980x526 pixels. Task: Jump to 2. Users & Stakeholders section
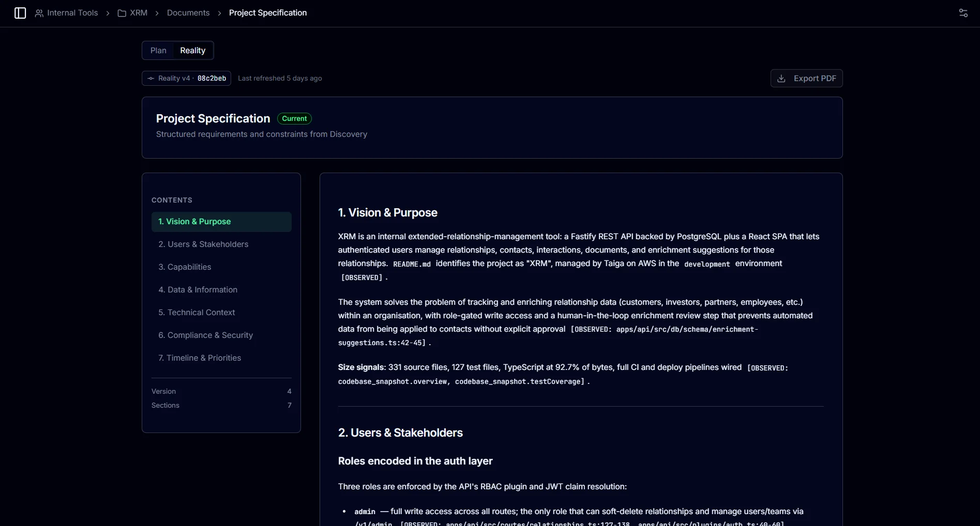221,244
